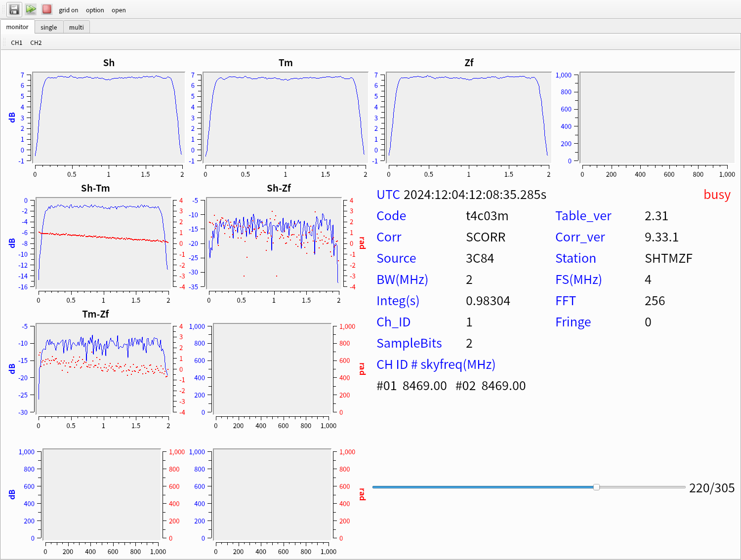Click the Sh spectrum plot
This screenshot has width=741, height=560.
[x=108, y=118]
